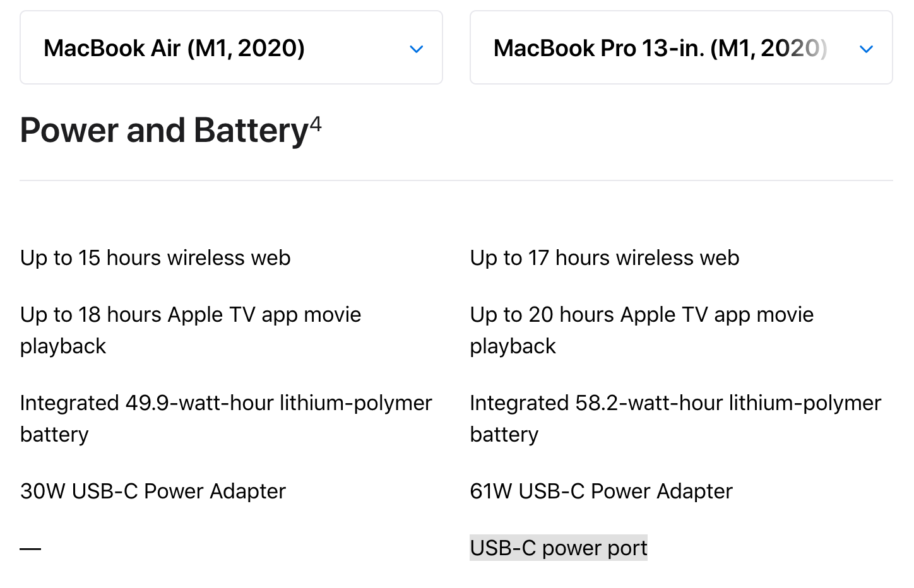Screen dimensions: 914x588
Task: Click the blue chevron beside MacBook Pro 13-in.
Action: coord(866,49)
